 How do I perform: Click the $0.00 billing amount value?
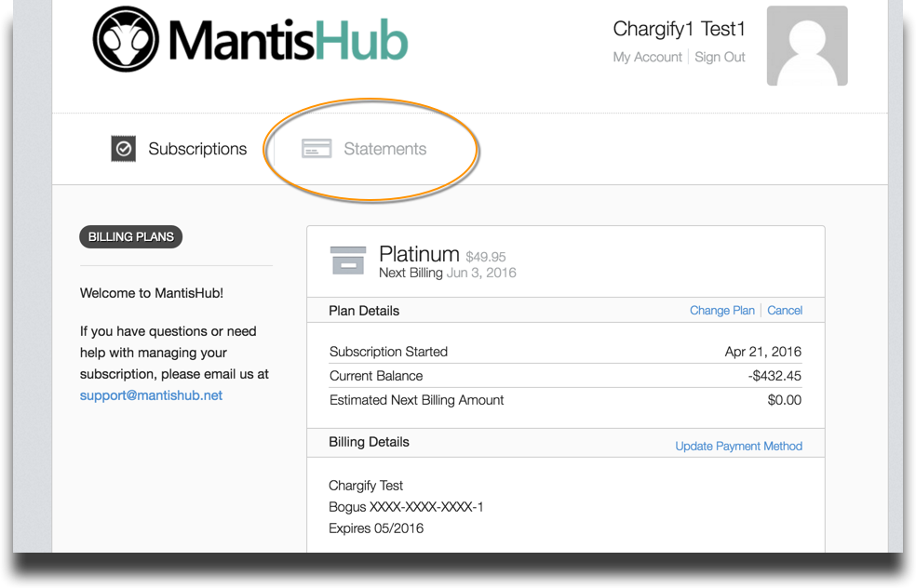coord(785,400)
